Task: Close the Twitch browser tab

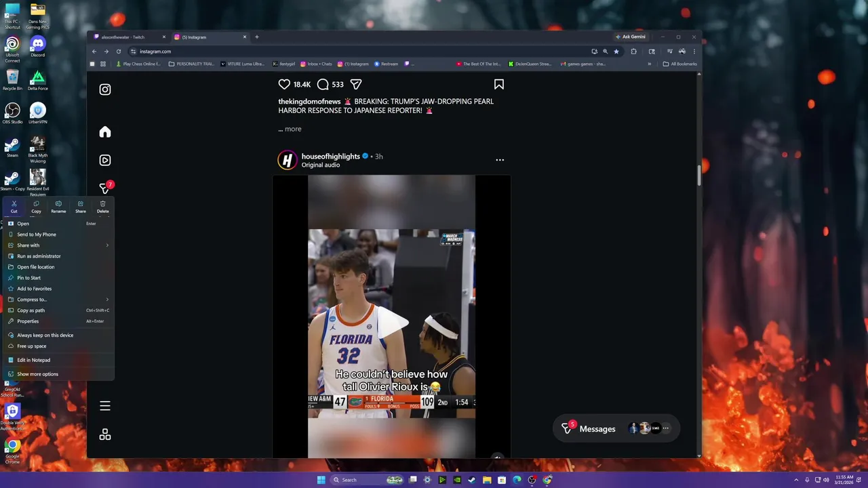Action: [x=163, y=37]
